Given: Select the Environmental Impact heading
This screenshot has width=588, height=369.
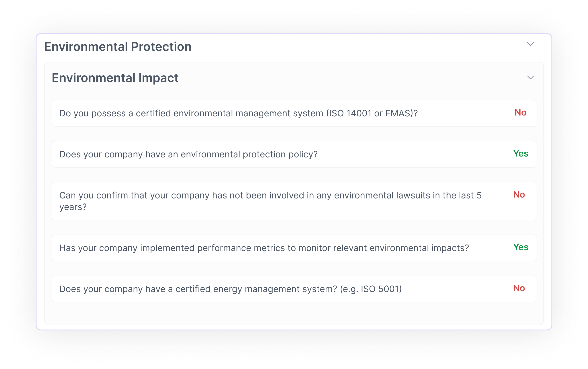Looking at the screenshot, I should point(115,78).
